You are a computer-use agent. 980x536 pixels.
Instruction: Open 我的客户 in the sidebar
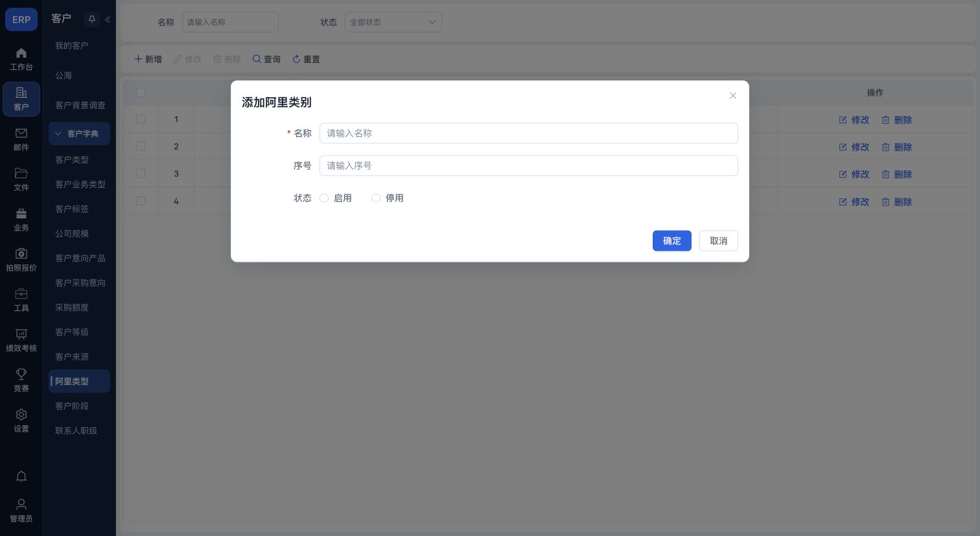pyautogui.click(x=71, y=45)
